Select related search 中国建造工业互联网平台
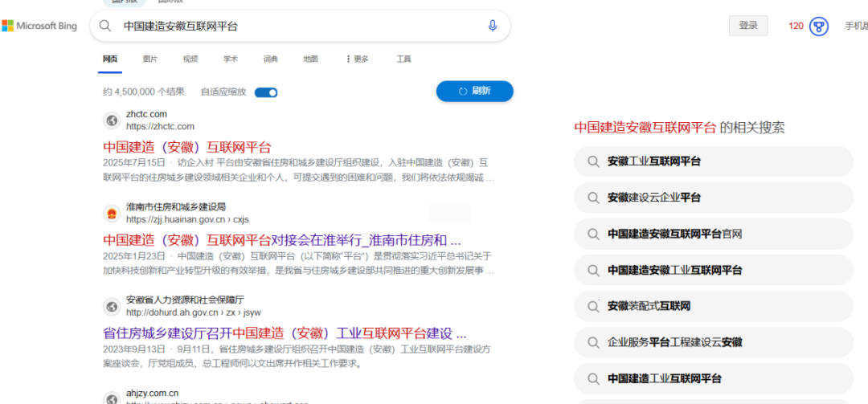The height and width of the screenshot is (404, 868). click(714, 378)
